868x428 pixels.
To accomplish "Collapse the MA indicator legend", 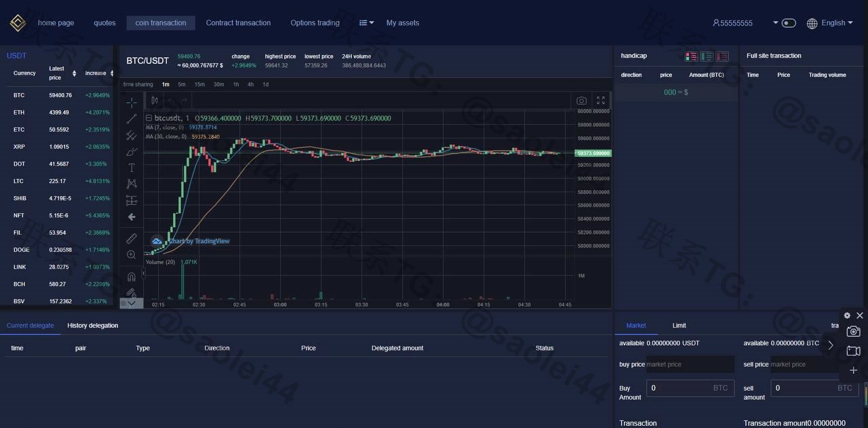I will (149, 118).
